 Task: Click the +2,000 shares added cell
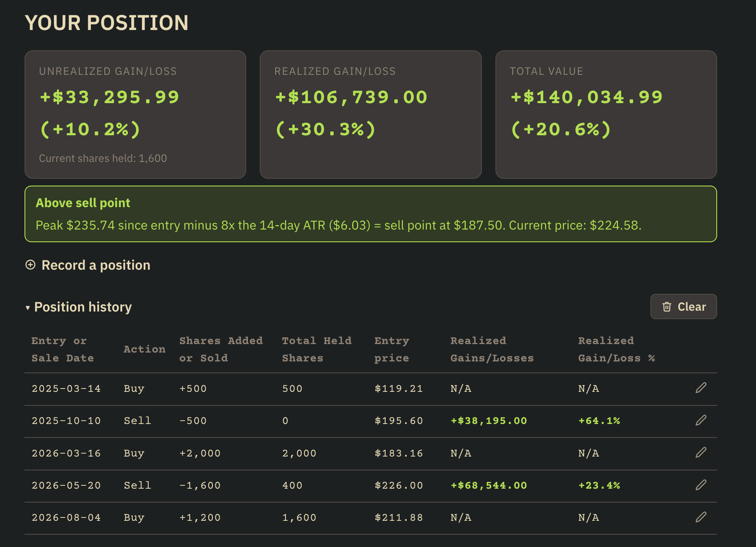point(200,454)
